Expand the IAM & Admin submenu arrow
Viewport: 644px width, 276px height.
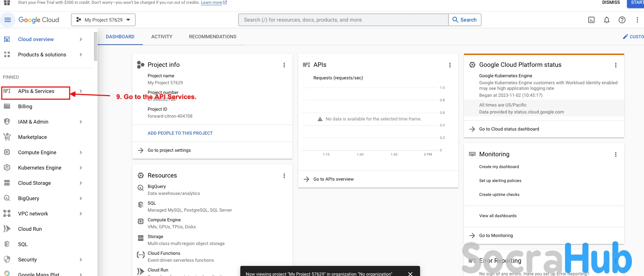[81, 122]
